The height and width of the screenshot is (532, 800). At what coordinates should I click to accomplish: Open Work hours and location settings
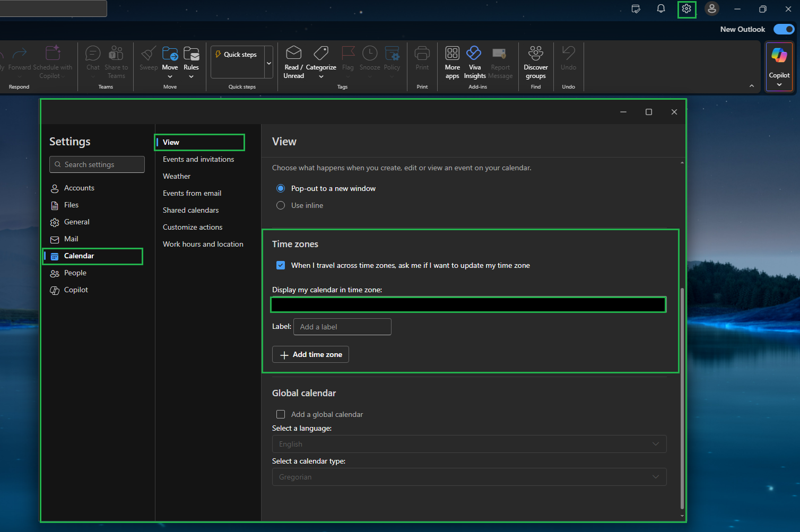coord(203,244)
